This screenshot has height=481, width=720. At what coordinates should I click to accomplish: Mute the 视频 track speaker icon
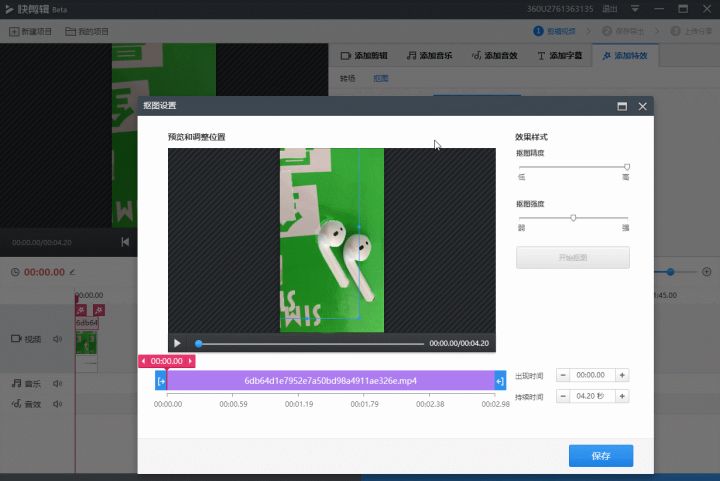[57, 339]
